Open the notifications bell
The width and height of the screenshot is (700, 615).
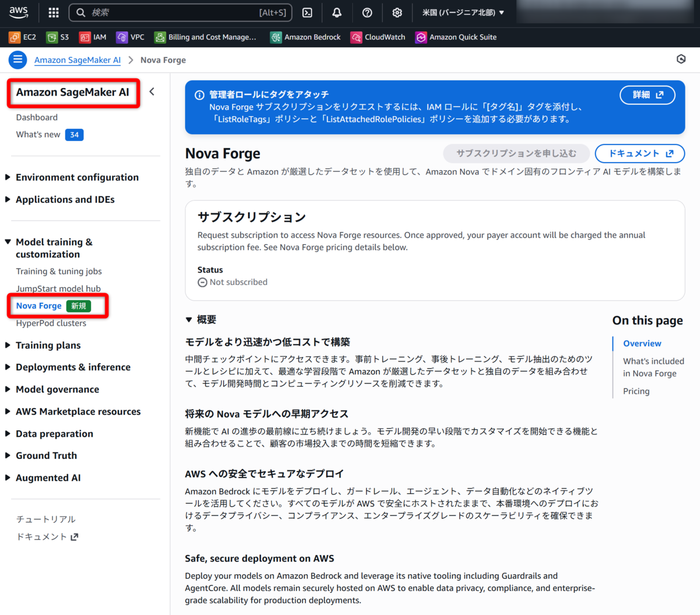coord(337,12)
